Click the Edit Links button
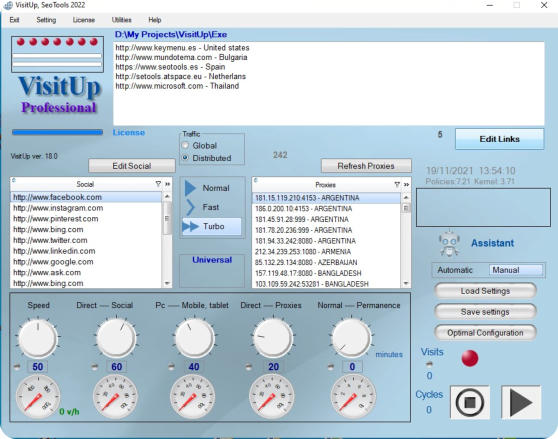This screenshot has height=439, width=558. (500, 139)
